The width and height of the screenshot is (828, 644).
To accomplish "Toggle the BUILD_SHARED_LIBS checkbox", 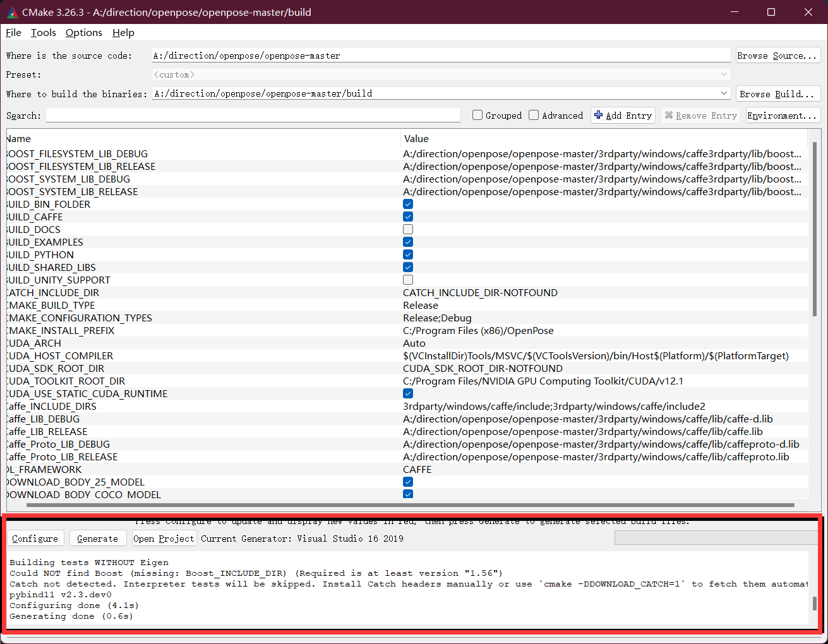I will pyautogui.click(x=408, y=267).
